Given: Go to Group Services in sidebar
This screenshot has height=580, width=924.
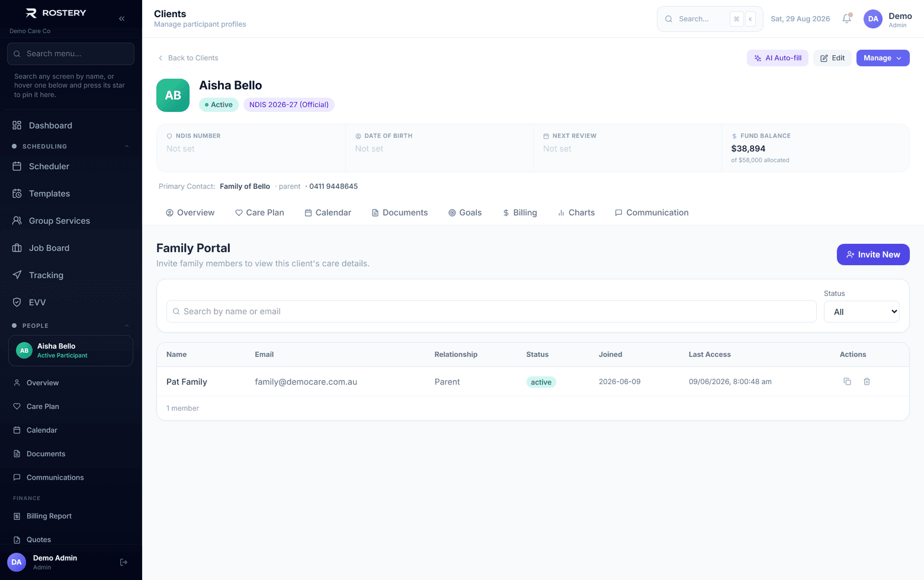Looking at the screenshot, I should click(71, 221).
